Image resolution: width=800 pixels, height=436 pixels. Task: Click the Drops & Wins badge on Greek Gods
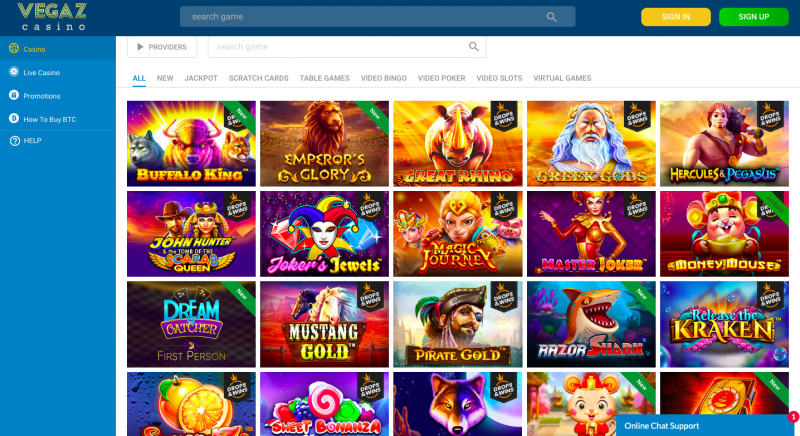pos(637,116)
